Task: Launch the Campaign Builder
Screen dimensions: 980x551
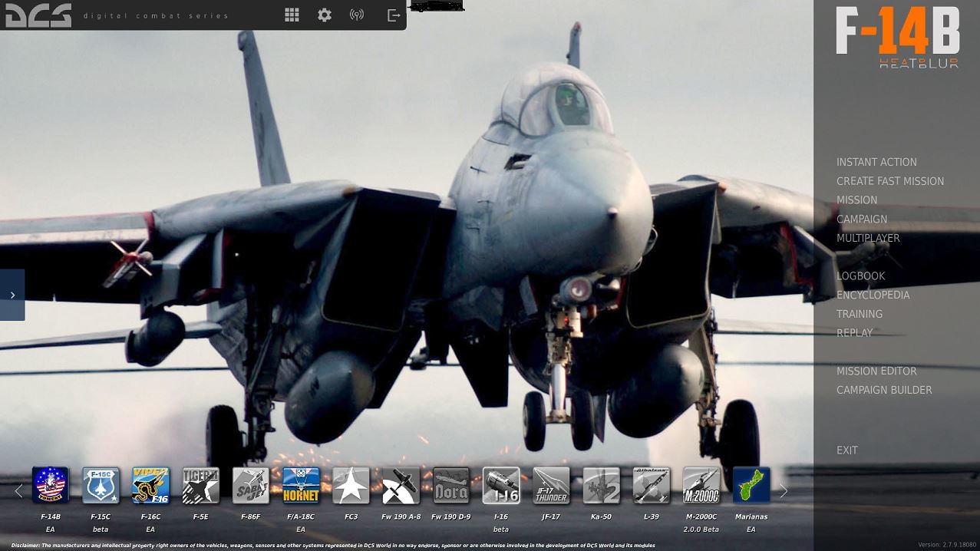Action: [884, 390]
